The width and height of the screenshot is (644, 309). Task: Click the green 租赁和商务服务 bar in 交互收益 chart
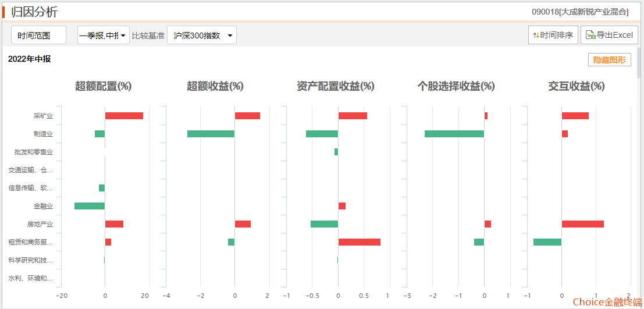click(x=547, y=243)
